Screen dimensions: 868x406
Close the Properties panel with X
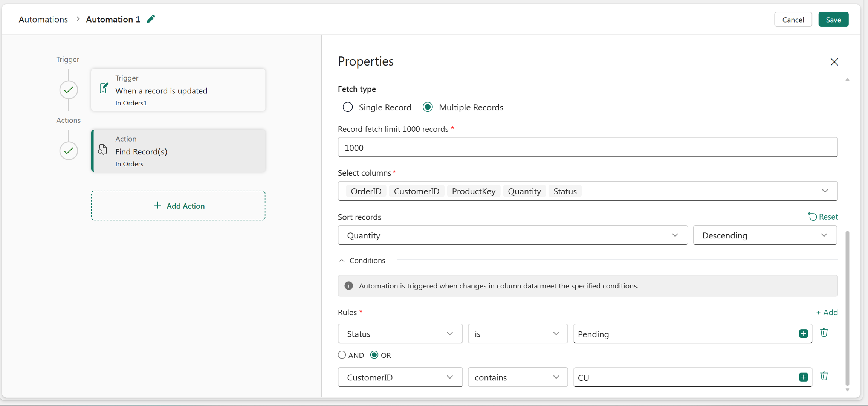coord(834,62)
